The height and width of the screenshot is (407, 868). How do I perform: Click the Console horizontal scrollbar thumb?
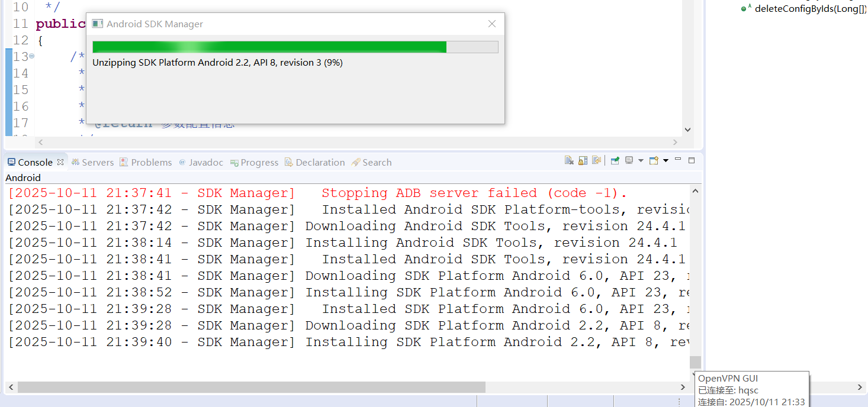coord(252,387)
